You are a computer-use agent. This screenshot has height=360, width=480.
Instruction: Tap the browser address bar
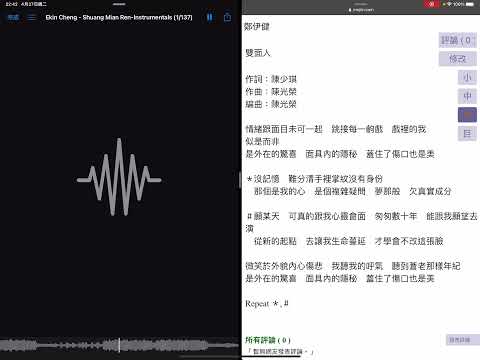pyautogui.click(x=361, y=10)
